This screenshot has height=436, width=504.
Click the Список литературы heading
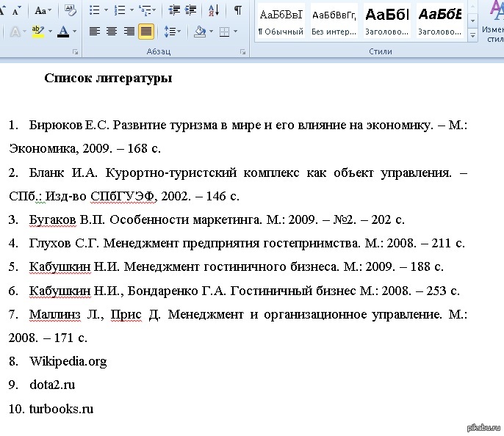[108, 78]
